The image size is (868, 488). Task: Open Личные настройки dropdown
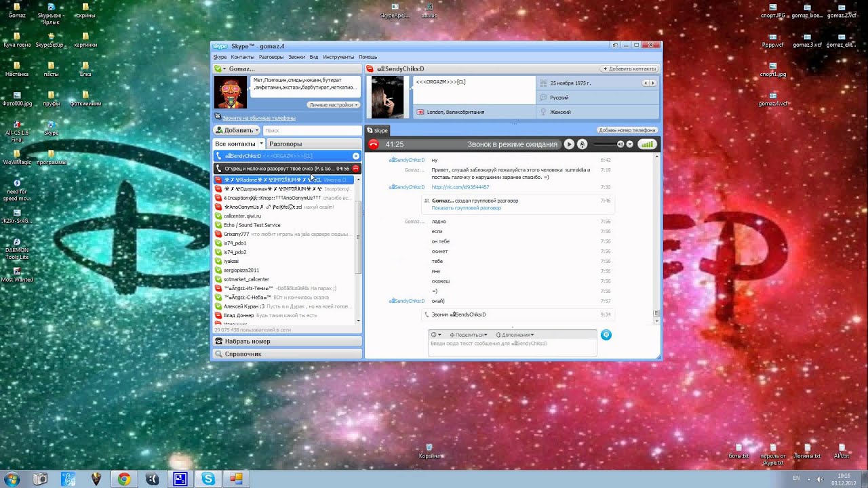334,105
